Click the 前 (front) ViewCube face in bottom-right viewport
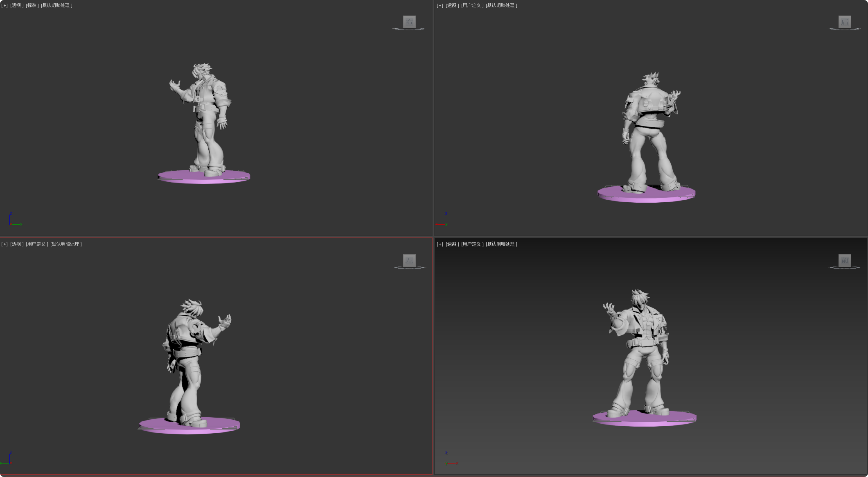 pos(845,260)
